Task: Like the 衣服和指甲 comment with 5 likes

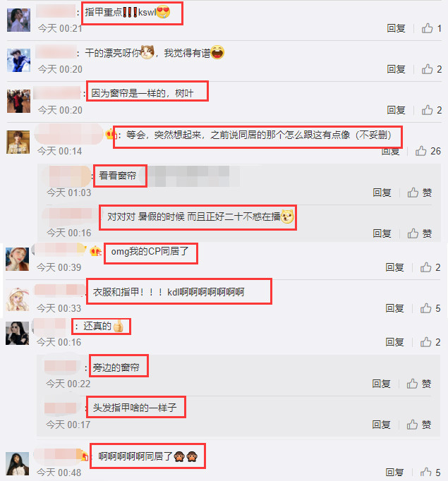Action: [430, 308]
